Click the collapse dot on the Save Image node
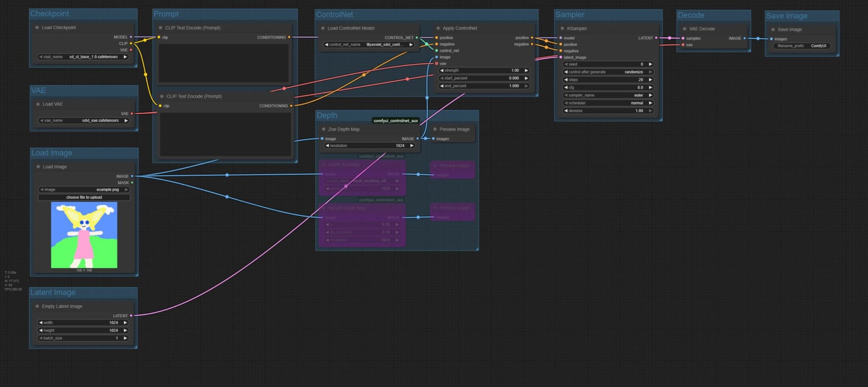This screenshot has height=387, width=868. [x=773, y=29]
